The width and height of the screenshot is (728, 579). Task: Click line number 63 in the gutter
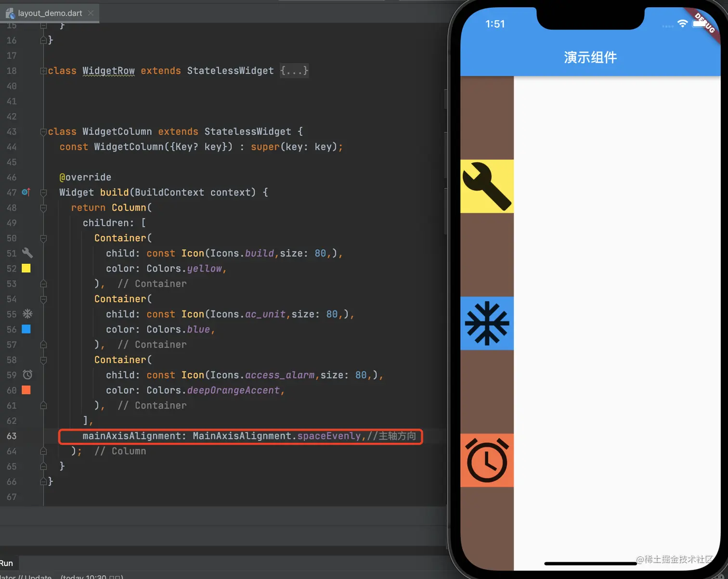coord(12,436)
